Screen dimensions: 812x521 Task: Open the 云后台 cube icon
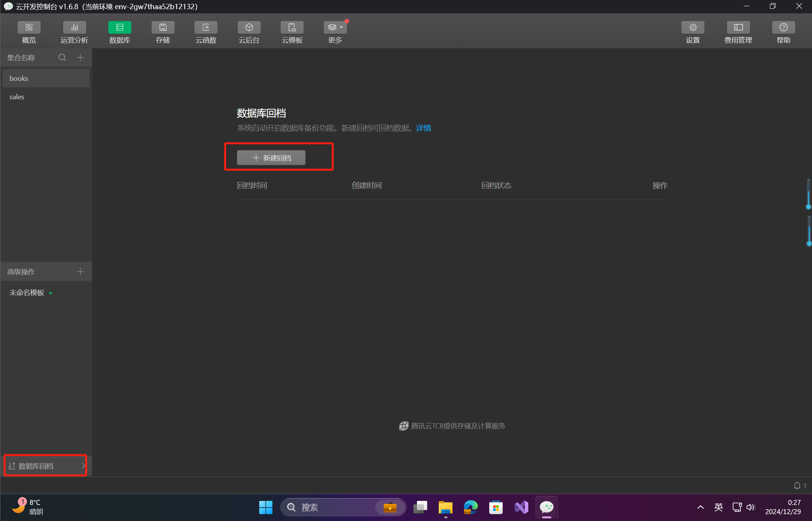[x=249, y=28]
